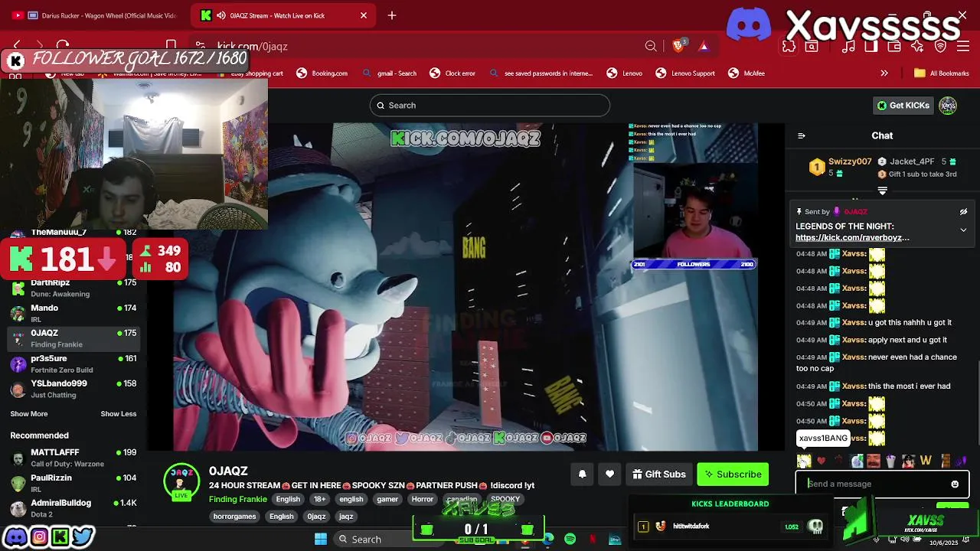This screenshot has width=980, height=551.
Task: Open pr3s5ure Fortnite Zero Build channel
Action: point(73,364)
